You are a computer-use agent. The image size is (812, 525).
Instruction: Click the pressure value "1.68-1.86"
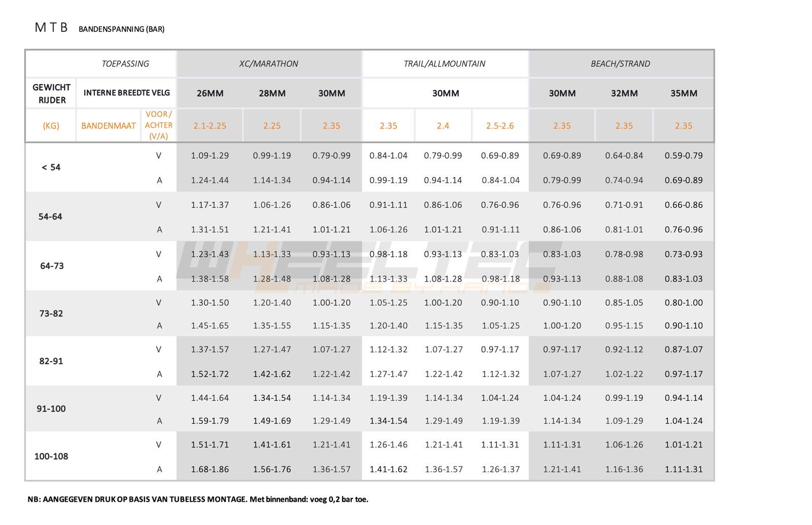coord(210,469)
